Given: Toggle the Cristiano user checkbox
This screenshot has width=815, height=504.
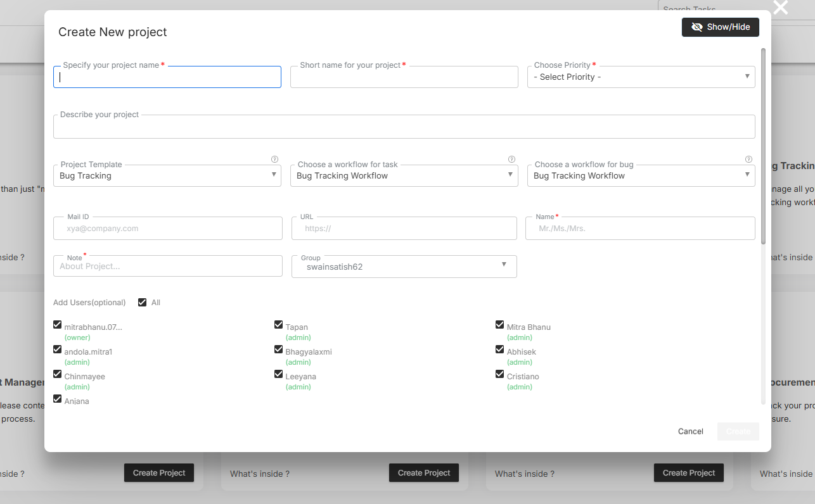Looking at the screenshot, I should (x=499, y=374).
